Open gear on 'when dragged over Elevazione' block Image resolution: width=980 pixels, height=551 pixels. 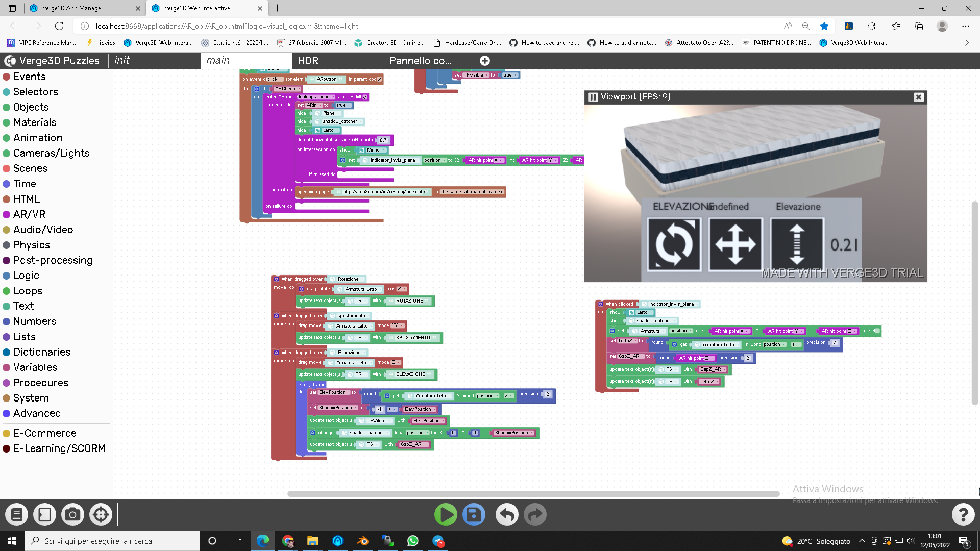[276, 353]
